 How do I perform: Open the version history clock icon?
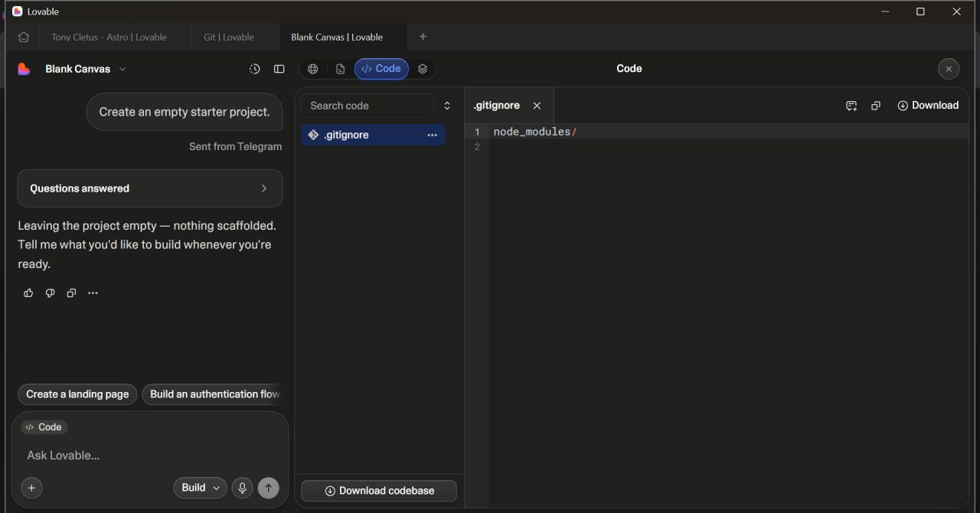[255, 69]
